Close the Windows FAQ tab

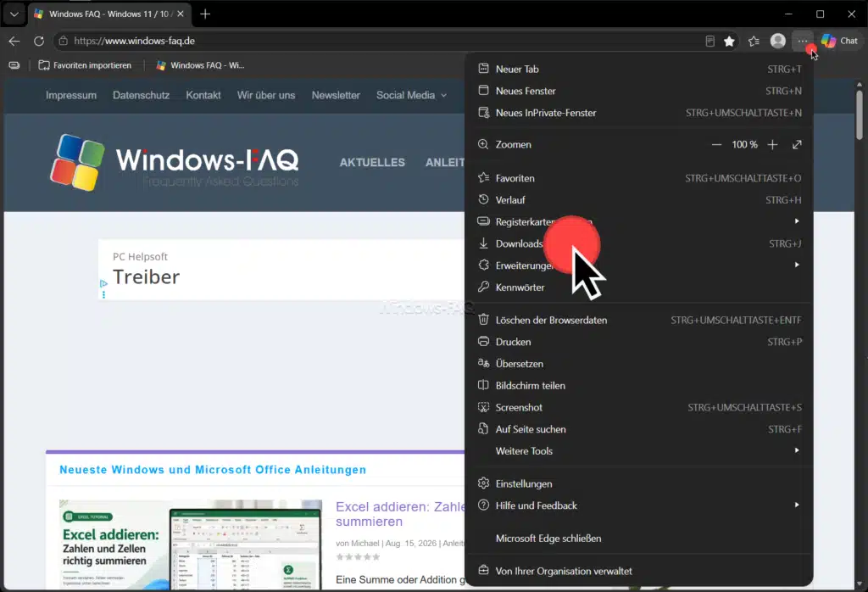[181, 14]
